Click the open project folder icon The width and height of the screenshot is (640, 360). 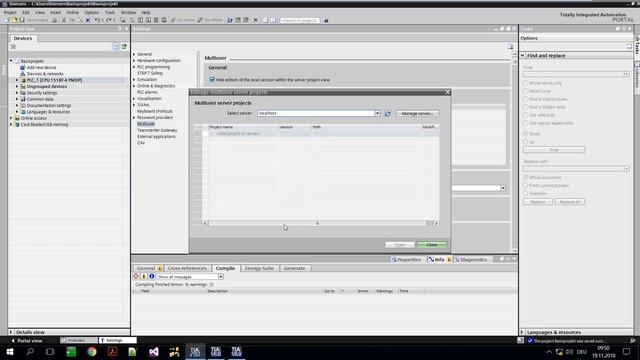pyautogui.click(x=15, y=20)
